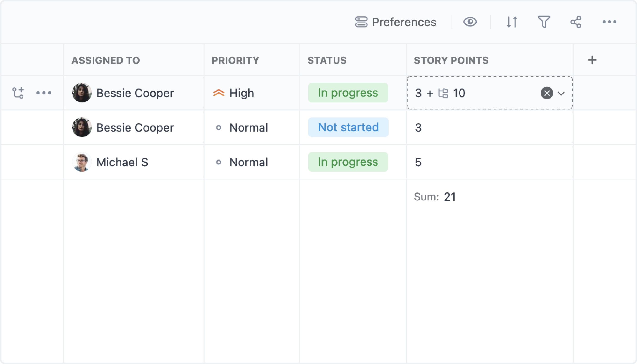The width and height of the screenshot is (637, 364).
Task: Open the filter funnel option
Action: pos(544,22)
